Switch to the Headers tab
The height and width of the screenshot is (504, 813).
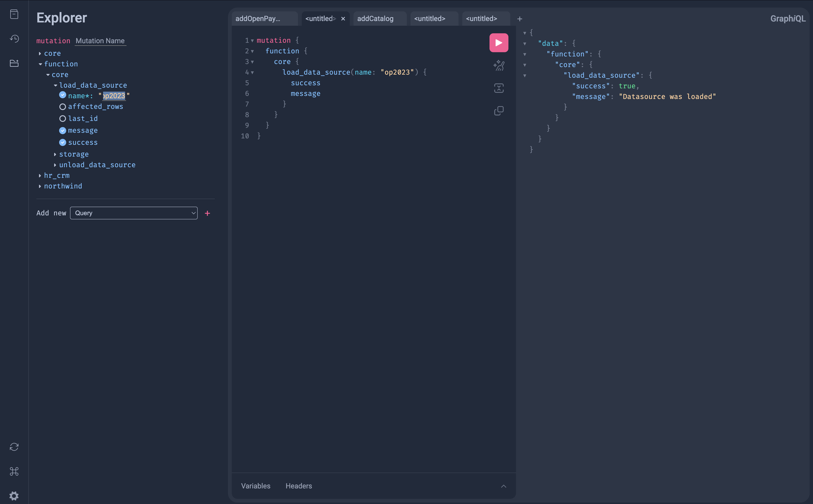pos(299,486)
